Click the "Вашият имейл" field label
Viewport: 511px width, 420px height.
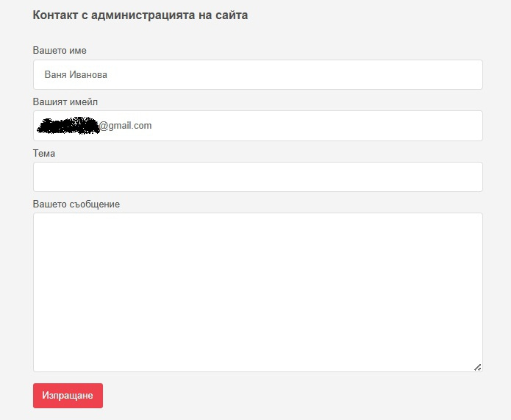(65, 102)
